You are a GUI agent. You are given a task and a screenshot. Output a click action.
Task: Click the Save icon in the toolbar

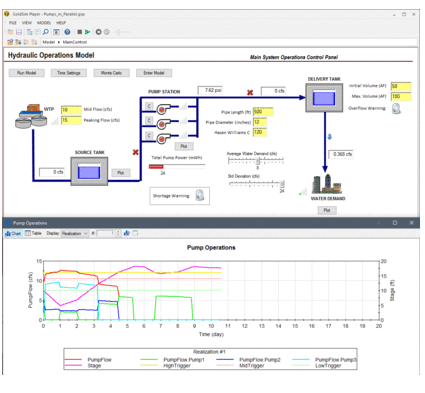point(19,32)
